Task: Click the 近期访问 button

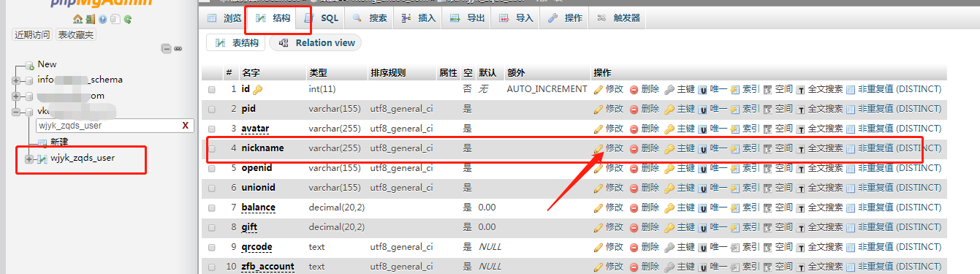Action: [33, 35]
